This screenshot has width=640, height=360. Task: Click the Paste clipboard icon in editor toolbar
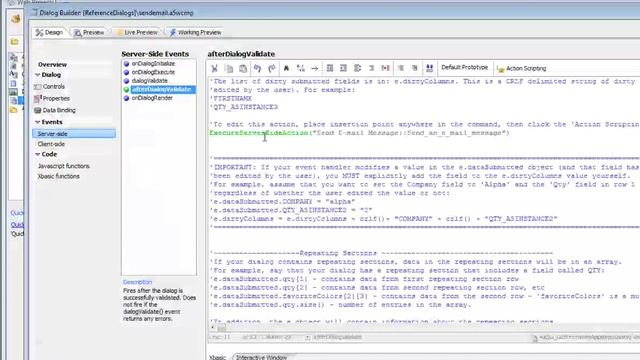point(243,68)
